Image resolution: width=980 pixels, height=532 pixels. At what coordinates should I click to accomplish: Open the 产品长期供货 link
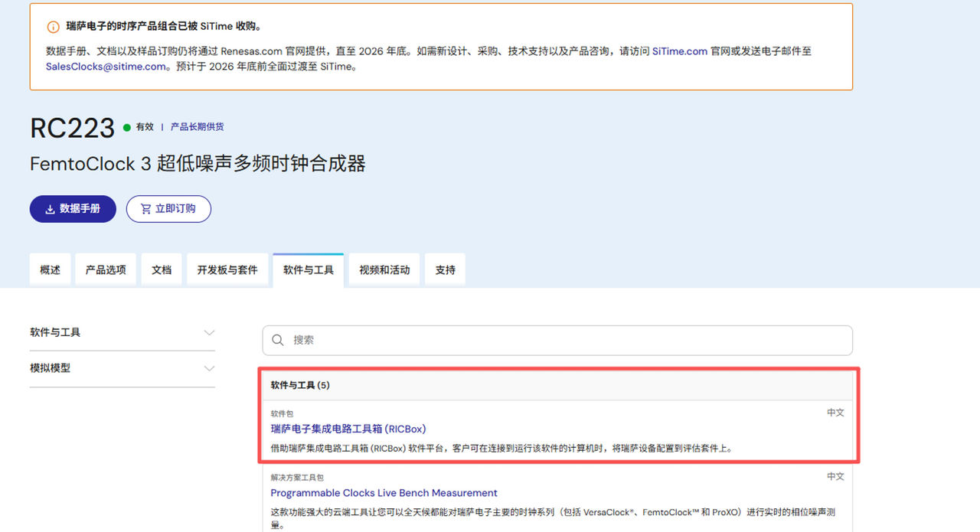[197, 127]
